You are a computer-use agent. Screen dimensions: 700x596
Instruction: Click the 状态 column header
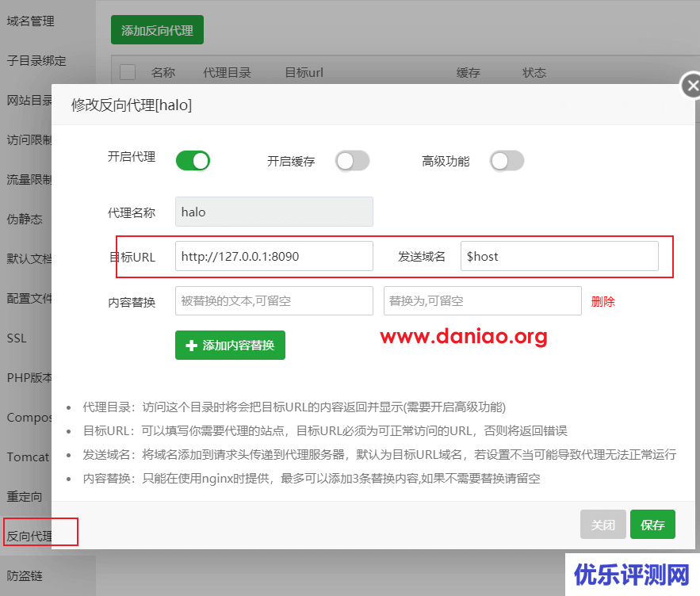534,72
